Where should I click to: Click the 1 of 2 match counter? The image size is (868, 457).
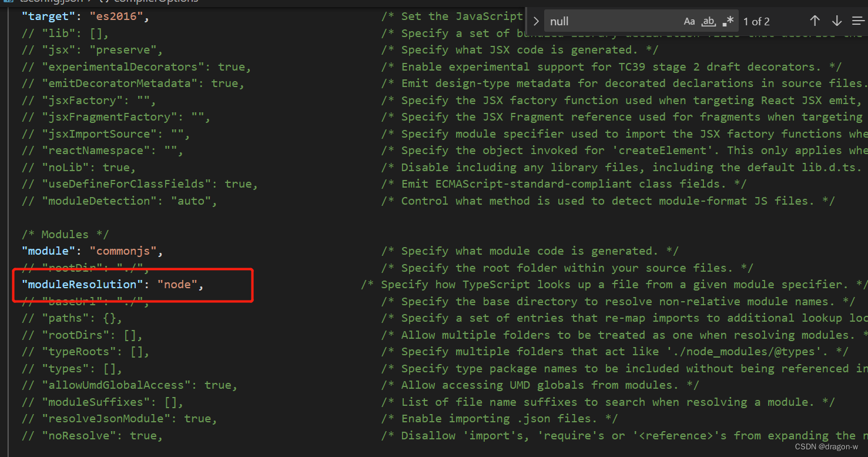coord(756,21)
